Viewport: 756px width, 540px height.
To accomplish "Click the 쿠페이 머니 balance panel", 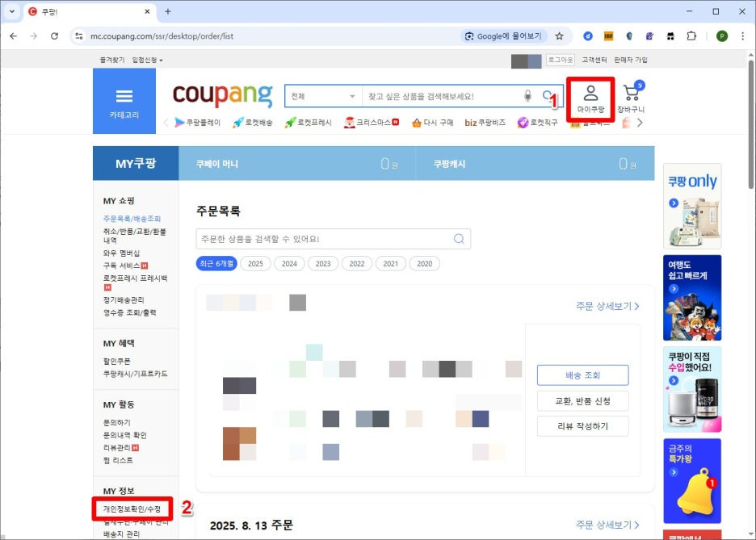I will pos(297,163).
